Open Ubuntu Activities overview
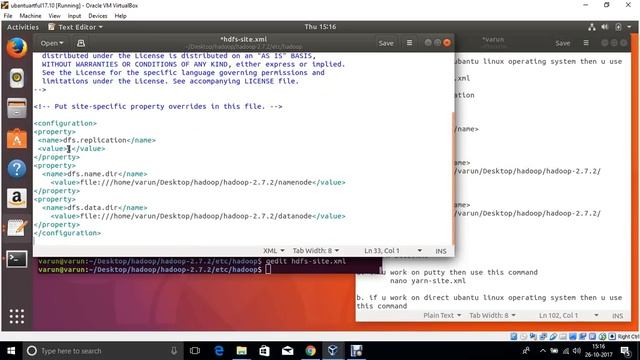 23,27
